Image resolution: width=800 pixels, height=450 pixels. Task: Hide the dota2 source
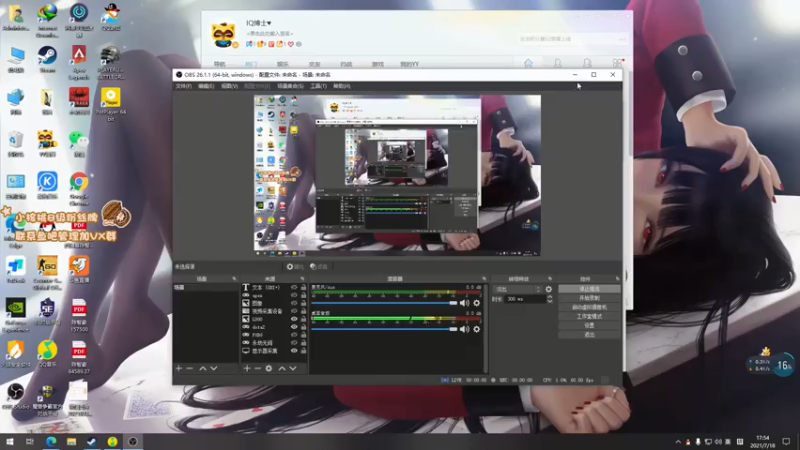point(294,327)
